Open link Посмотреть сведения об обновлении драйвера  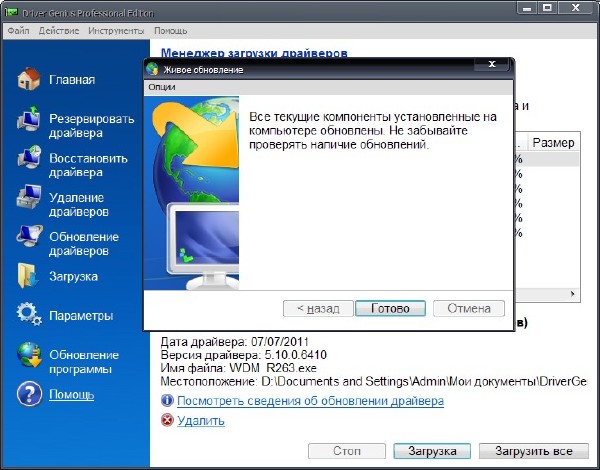coord(310,401)
